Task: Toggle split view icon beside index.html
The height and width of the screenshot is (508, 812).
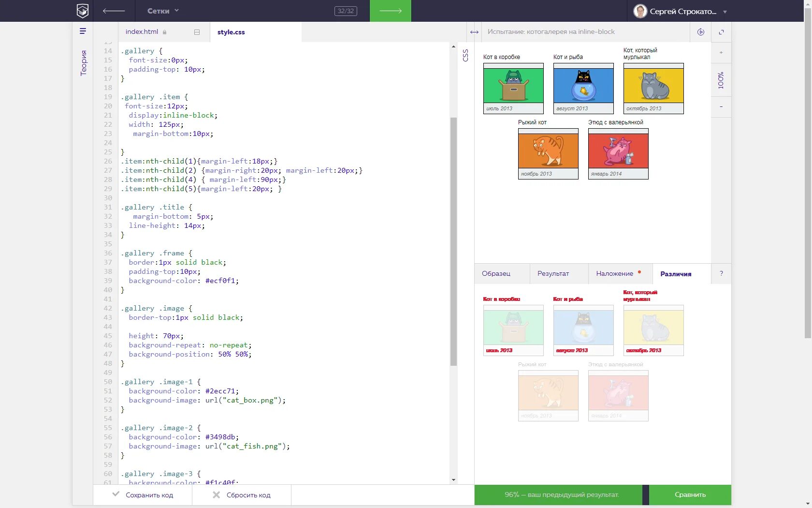Action: 197,32
